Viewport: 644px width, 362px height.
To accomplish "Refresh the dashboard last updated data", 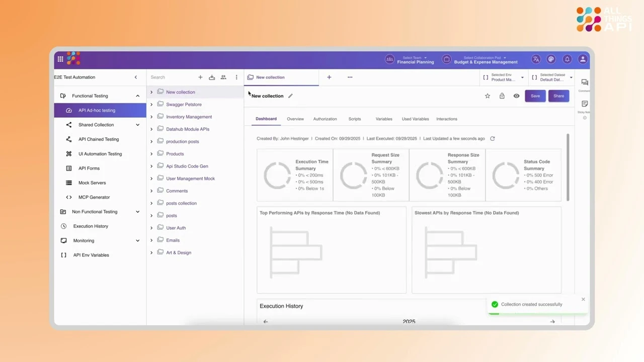I will click(493, 139).
